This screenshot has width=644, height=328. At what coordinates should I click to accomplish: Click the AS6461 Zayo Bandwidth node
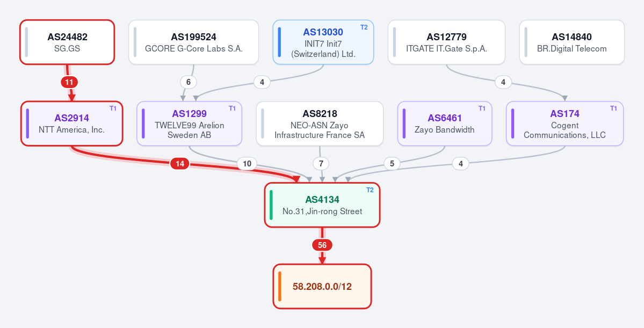click(445, 123)
